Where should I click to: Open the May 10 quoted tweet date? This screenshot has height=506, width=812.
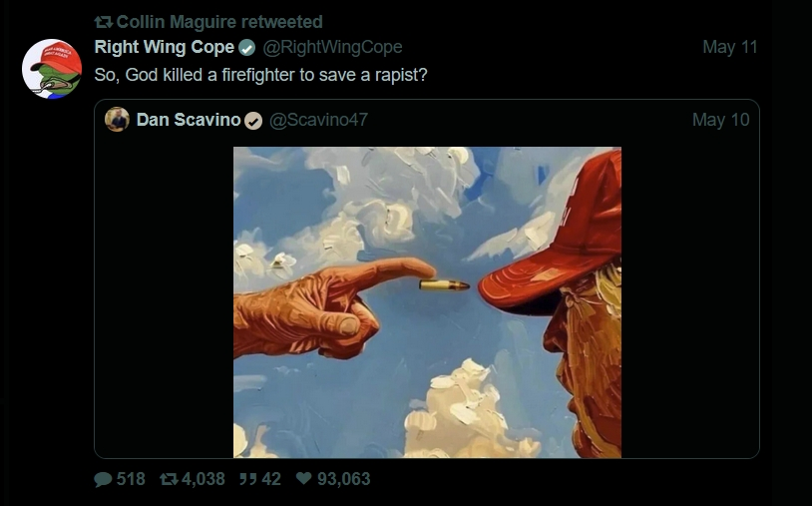(720, 120)
